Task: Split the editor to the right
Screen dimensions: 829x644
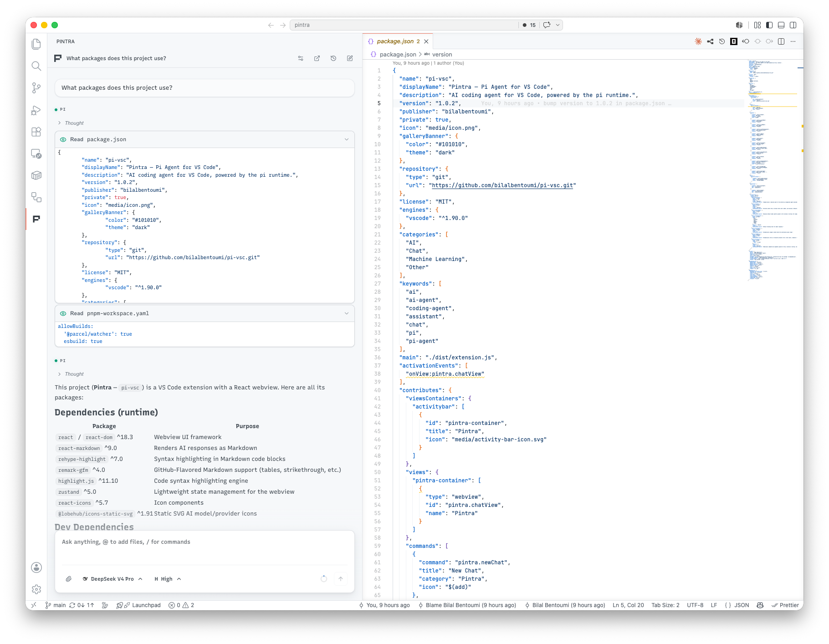Action: pos(781,41)
